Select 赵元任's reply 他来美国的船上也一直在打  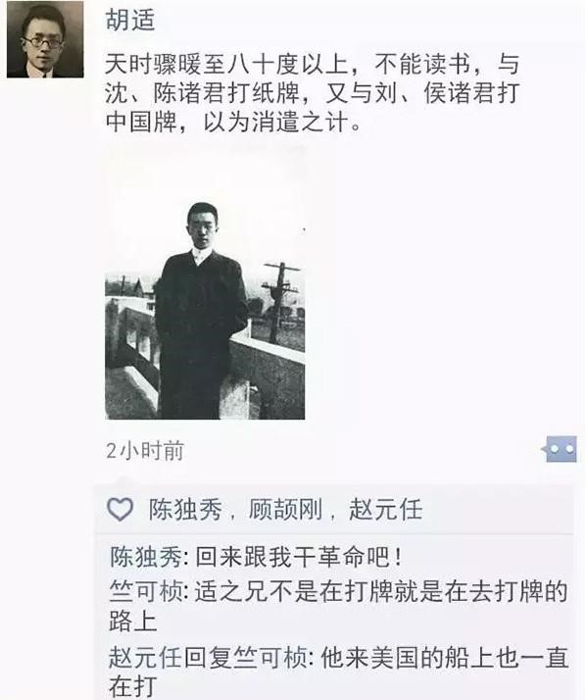click(x=339, y=673)
